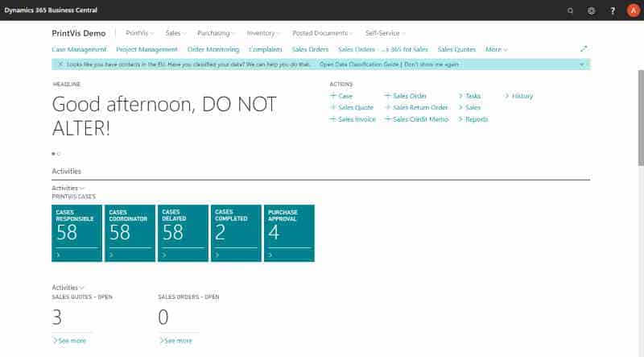Open the help question mark icon
644x357 pixels.
613,10
